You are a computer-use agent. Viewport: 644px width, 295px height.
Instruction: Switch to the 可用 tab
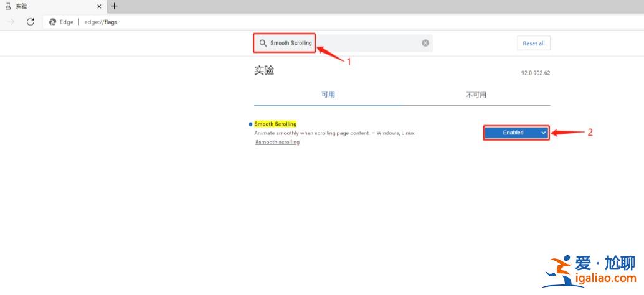pyautogui.click(x=328, y=95)
